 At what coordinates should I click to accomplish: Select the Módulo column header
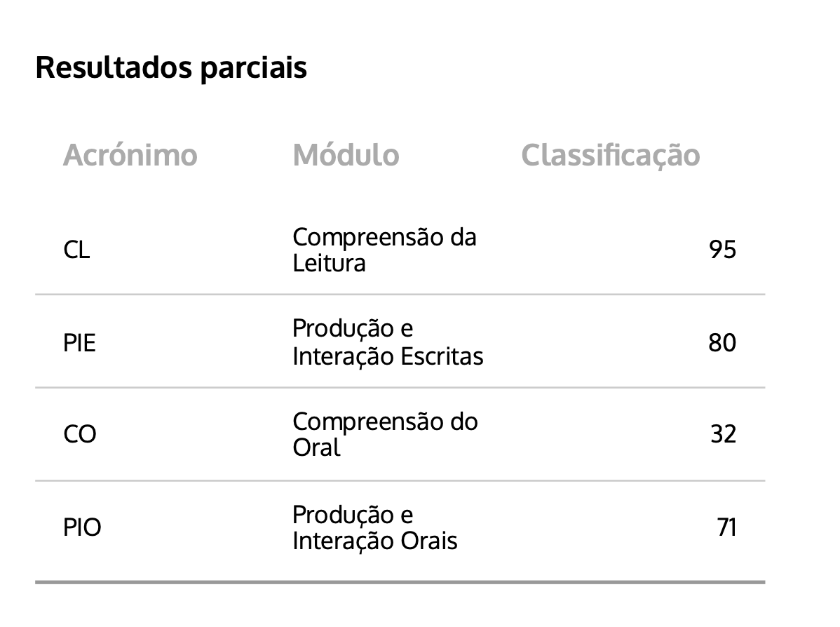click(x=346, y=155)
